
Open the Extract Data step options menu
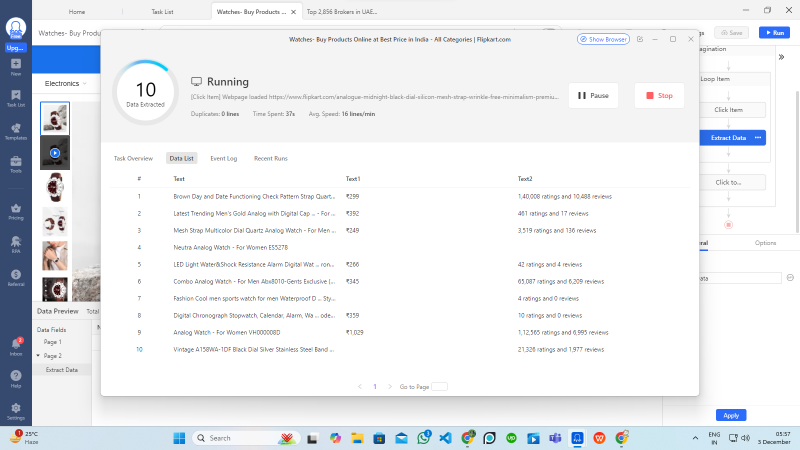(x=758, y=137)
